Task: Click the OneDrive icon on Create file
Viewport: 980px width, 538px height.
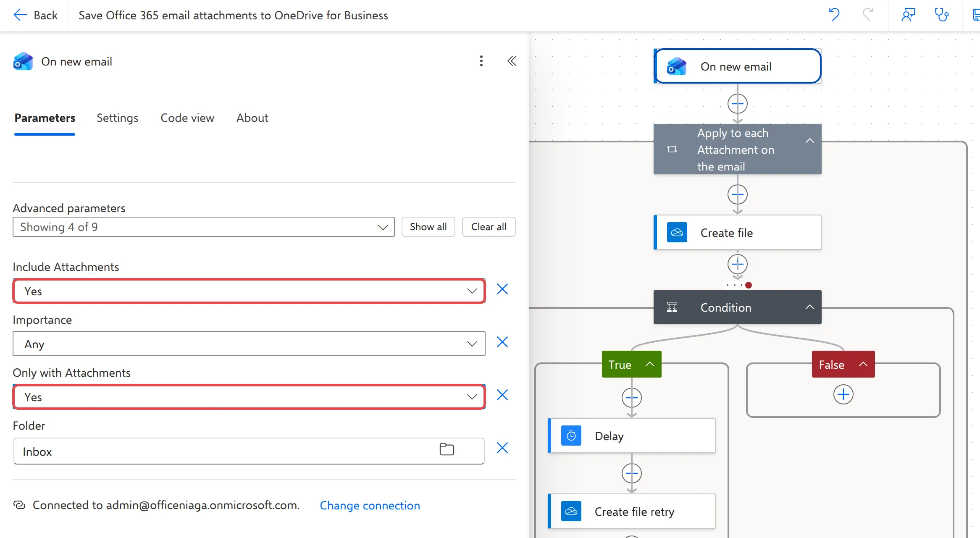Action: (x=677, y=232)
